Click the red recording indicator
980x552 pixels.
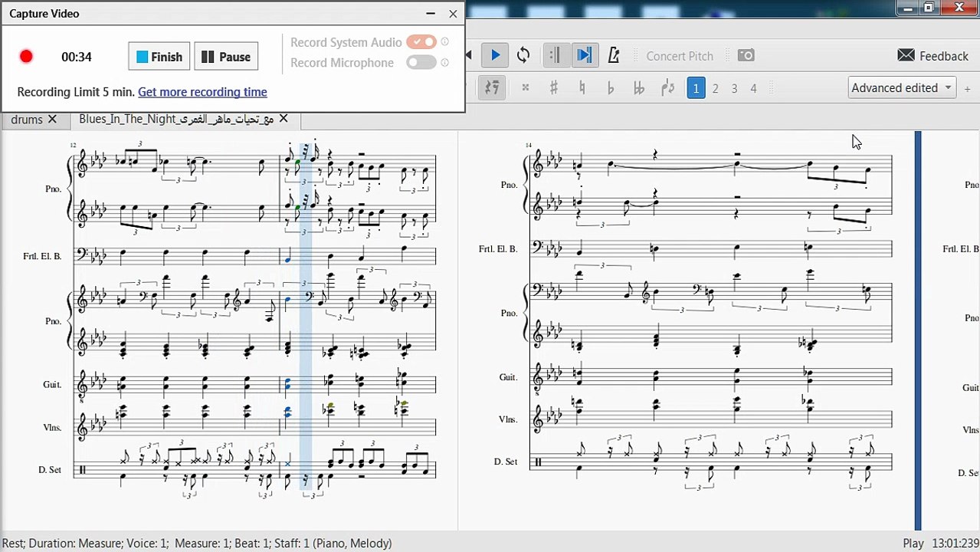[26, 57]
